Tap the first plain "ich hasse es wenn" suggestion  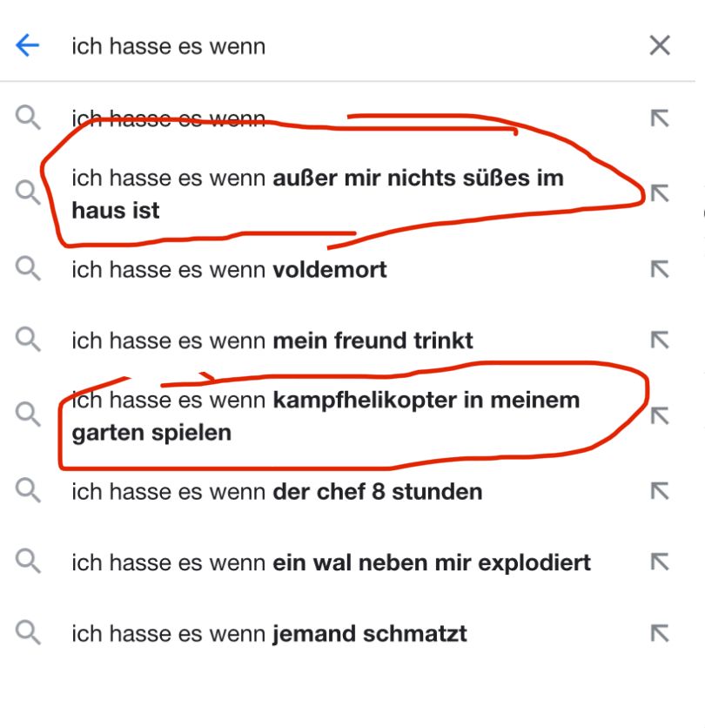pos(168,118)
